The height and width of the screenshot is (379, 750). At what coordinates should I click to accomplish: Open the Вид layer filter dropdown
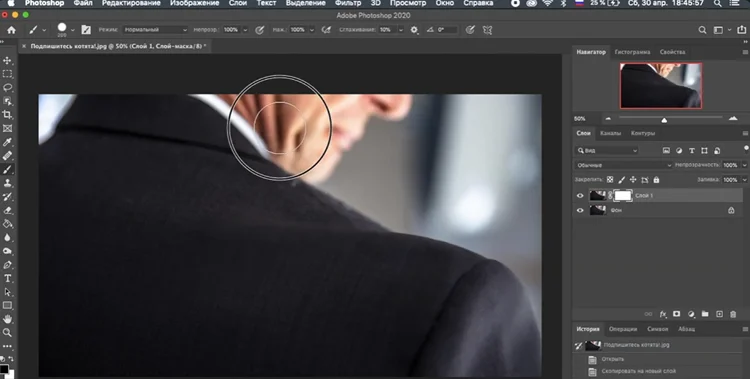pyautogui.click(x=607, y=150)
